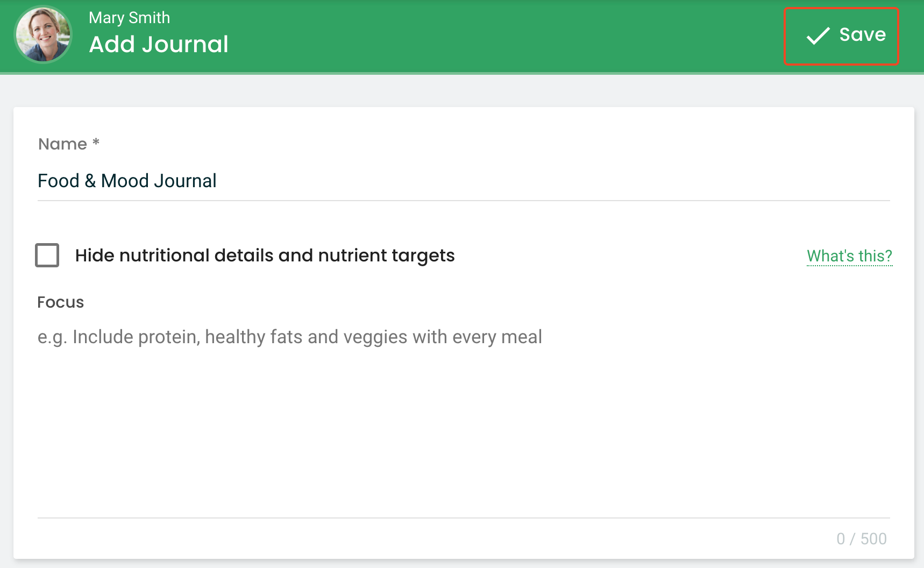Screen dimensions: 924x568
Task: Tick the Hide nutritional details checkbox
Action: (x=47, y=255)
